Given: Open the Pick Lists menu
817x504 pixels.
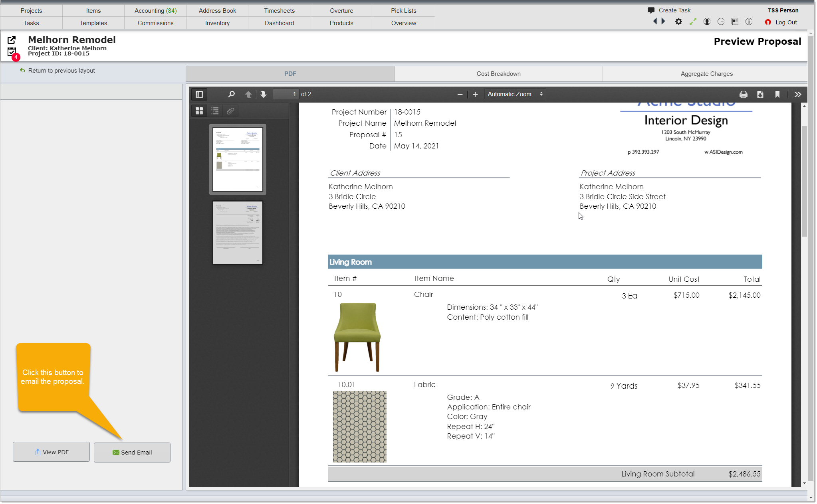Looking at the screenshot, I should click(x=403, y=11).
